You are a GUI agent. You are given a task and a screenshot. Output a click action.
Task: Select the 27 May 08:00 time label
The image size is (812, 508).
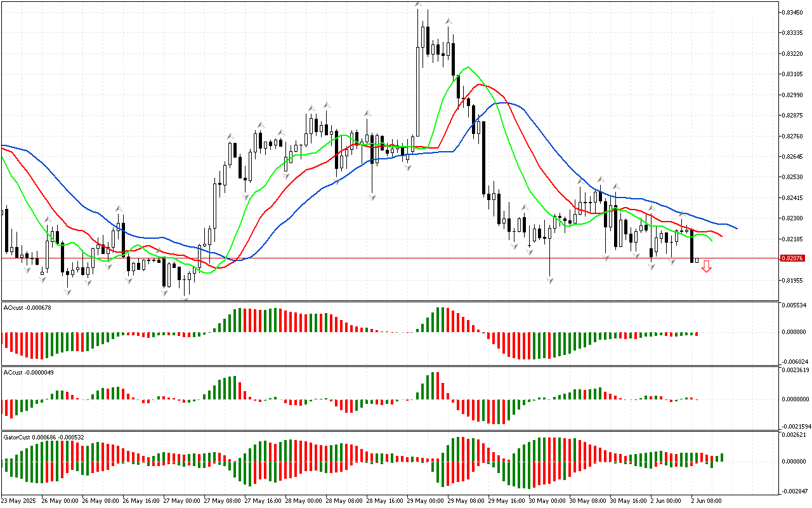(223, 501)
